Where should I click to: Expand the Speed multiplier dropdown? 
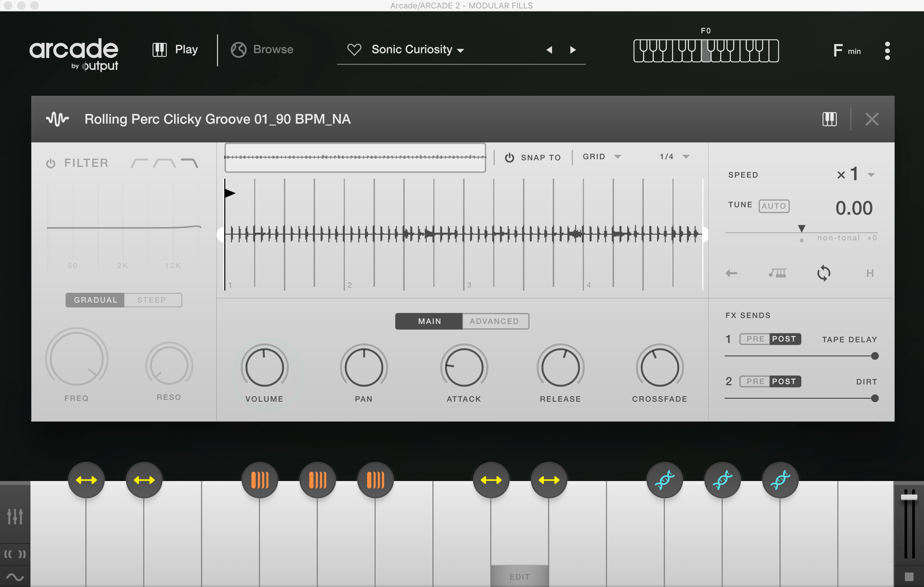(871, 175)
